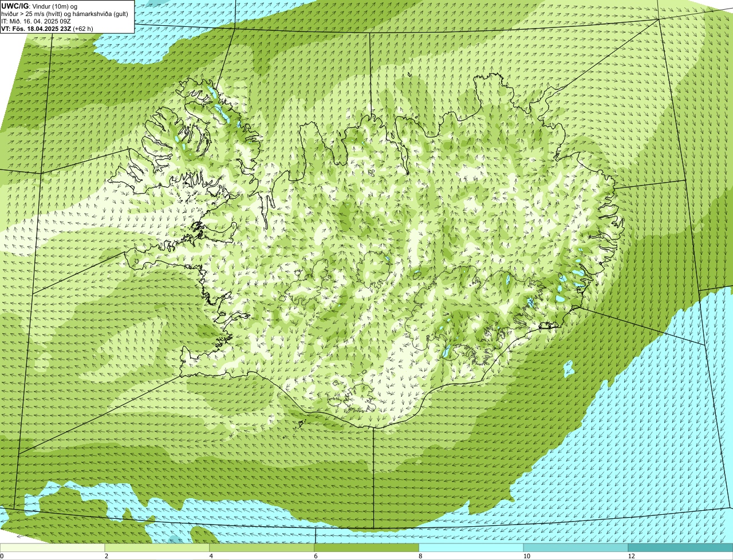Click the "12" label on the wind scale
The image size is (733, 560).
pyautogui.click(x=630, y=556)
